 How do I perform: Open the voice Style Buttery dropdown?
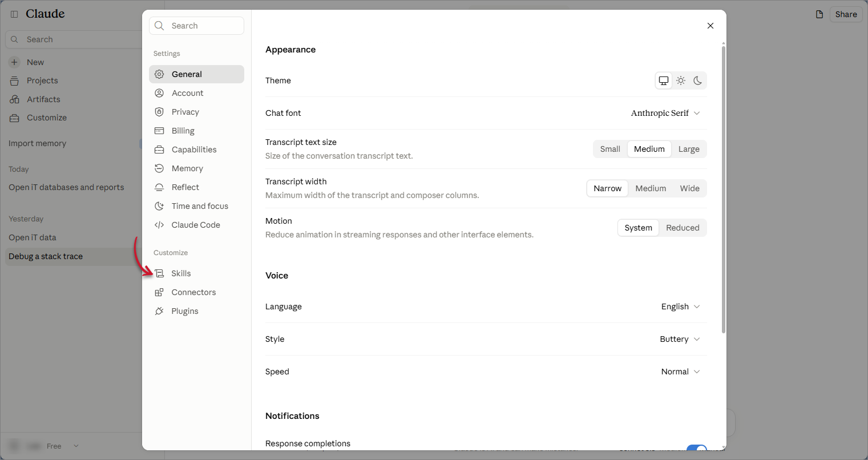[x=680, y=339]
